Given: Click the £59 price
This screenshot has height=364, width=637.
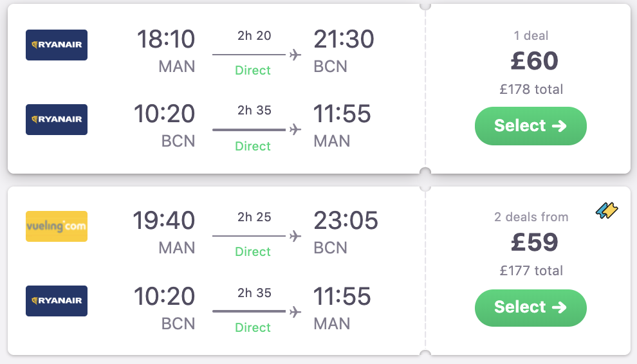Looking at the screenshot, I should click(x=534, y=242).
